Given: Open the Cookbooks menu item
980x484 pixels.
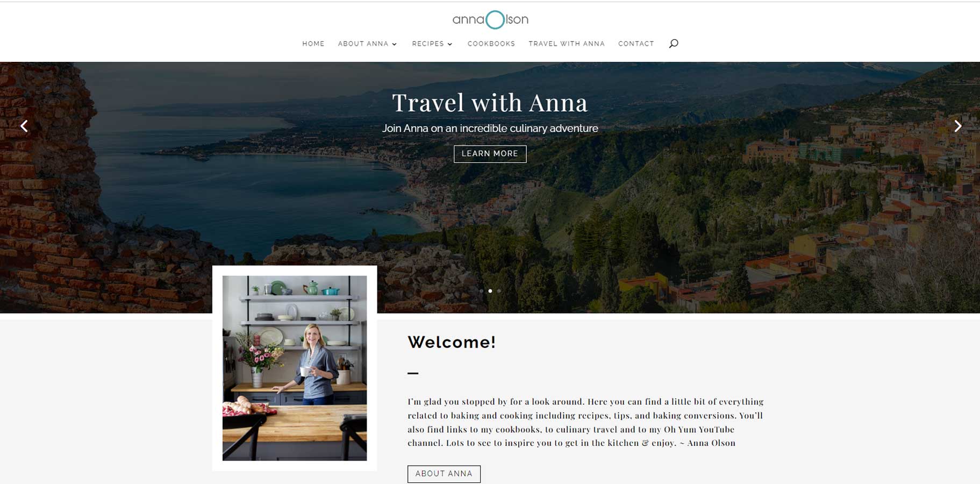Looking at the screenshot, I should pyautogui.click(x=491, y=44).
